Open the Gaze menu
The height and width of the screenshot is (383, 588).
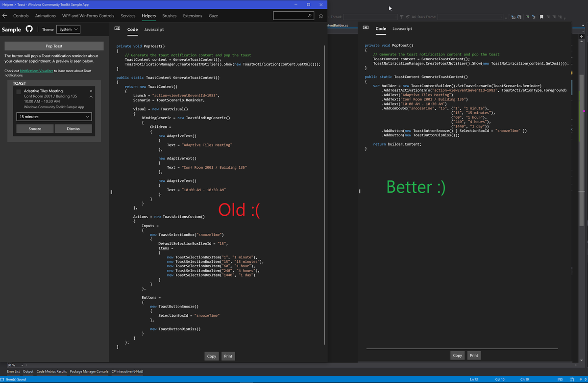pos(213,16)
